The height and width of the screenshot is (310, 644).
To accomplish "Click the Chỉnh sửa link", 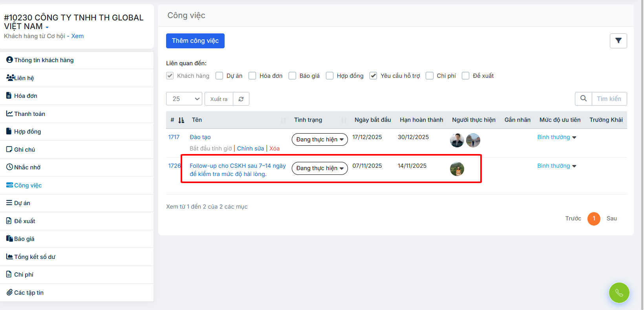I will click(x=251, y=149).
